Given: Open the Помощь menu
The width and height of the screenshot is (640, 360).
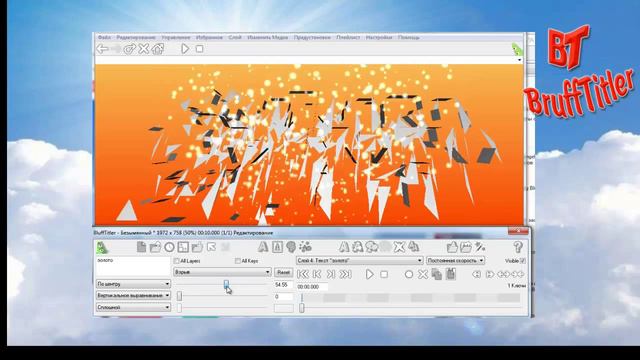Looking at the screenshot, I should [x=408, y=37].
